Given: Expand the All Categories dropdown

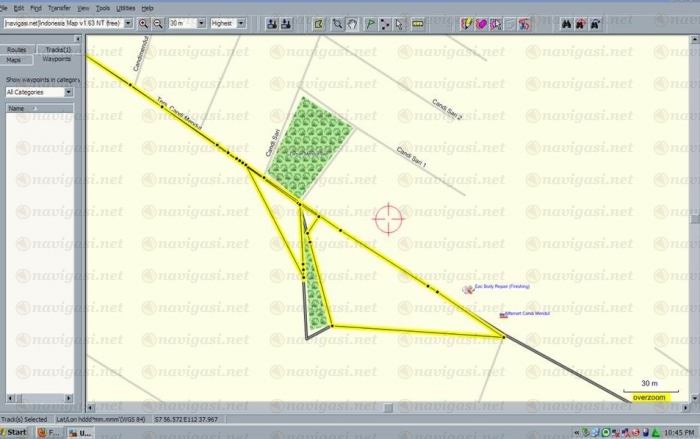Looking at the screenshot, I should [x=68, y=91].
